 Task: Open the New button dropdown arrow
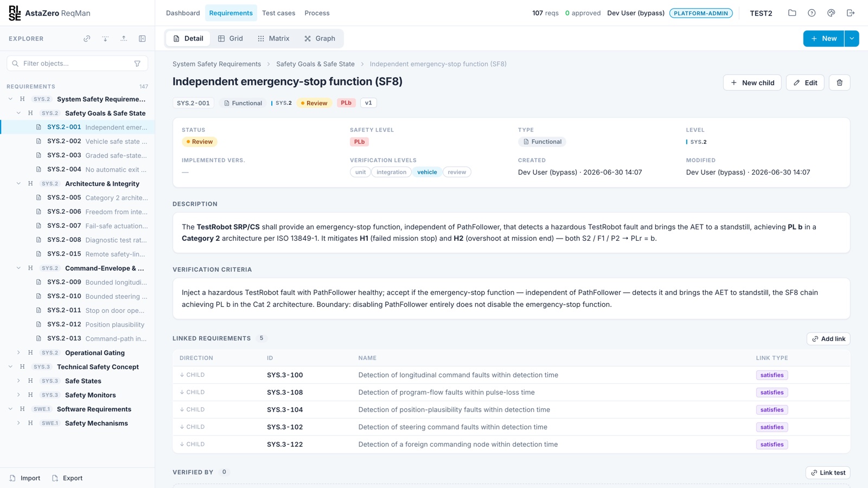852,38
